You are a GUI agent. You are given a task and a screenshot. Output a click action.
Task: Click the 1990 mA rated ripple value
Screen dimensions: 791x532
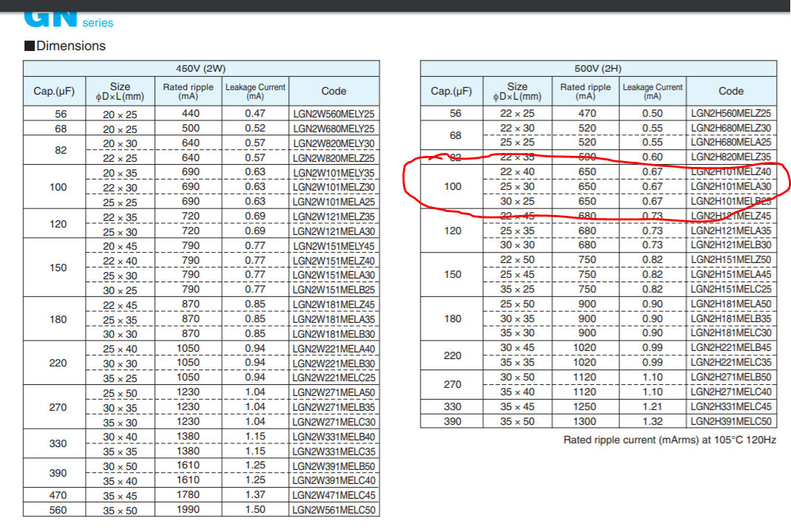point(189,510)
